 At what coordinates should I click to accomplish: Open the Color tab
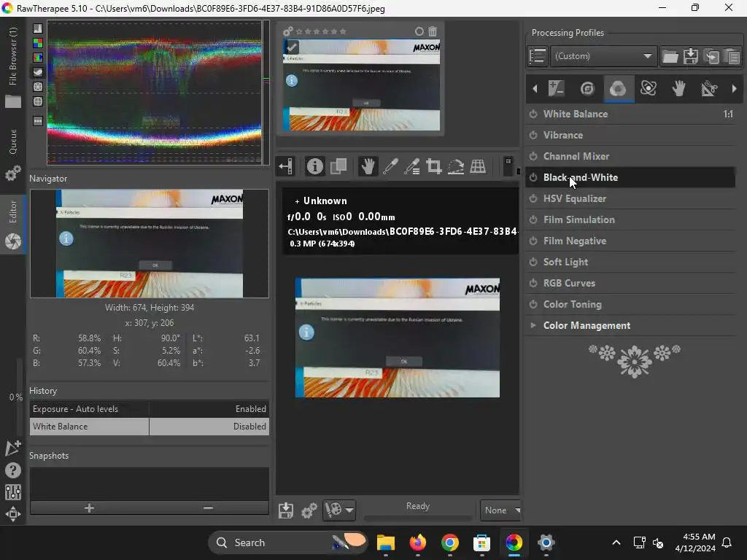[618, 88]
